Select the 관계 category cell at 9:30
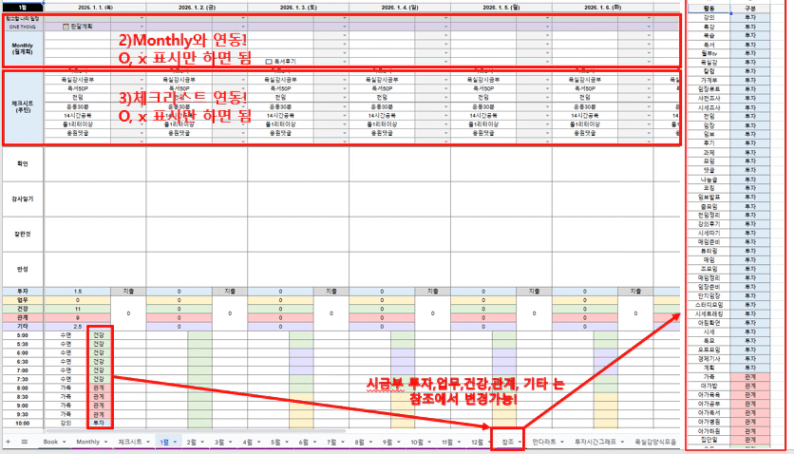Image resolution: width=794 pixels, height=454 pixels. pos(99,415)
